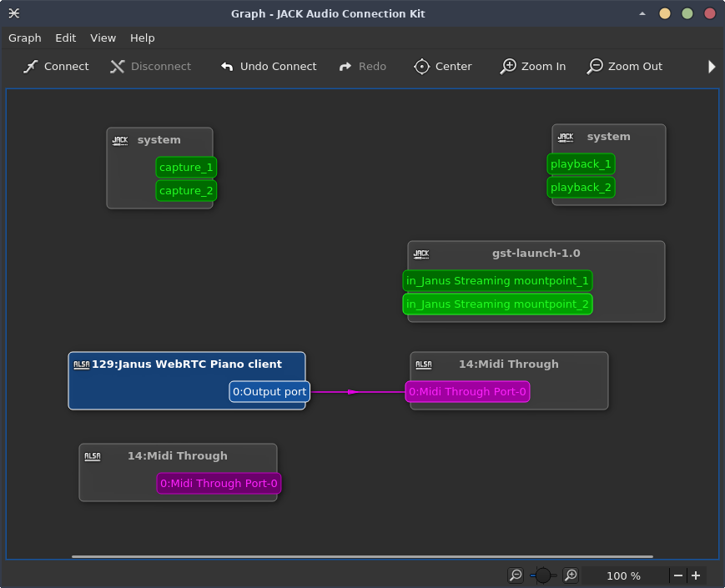Image resolution: width=725 pixels, height=588 pixels.
Task: Click the ALSA logo on Janus WebRTC Piano client
Action: coord(82,364)
